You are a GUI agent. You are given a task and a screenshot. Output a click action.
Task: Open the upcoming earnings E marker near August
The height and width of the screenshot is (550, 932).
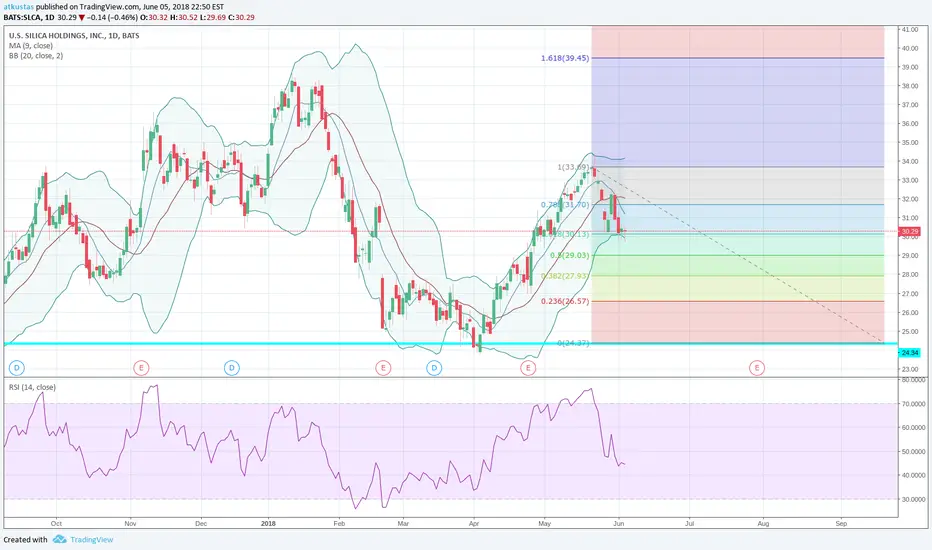757,368
